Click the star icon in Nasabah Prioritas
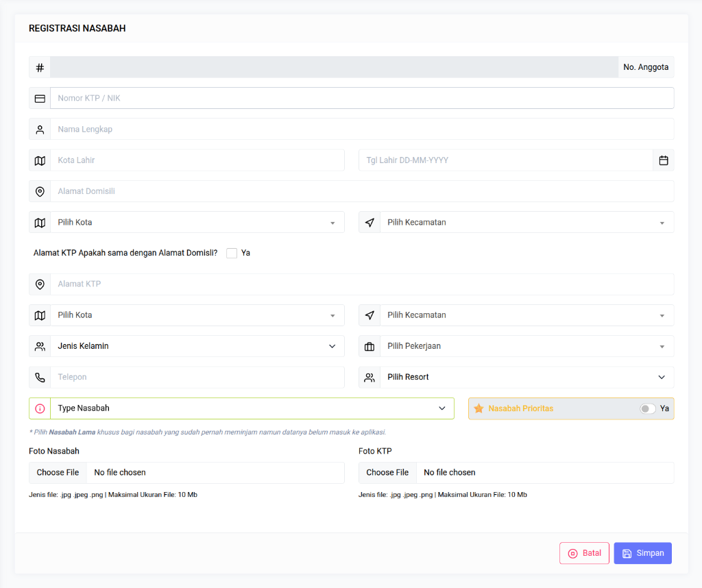Viewport: 702px width, 588px height. [x=479, y=408]
